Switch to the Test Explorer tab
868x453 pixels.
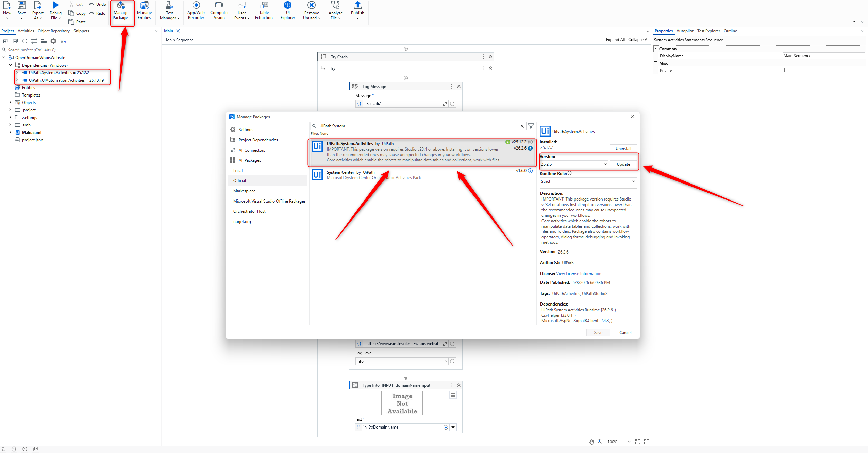pos(708,31)
